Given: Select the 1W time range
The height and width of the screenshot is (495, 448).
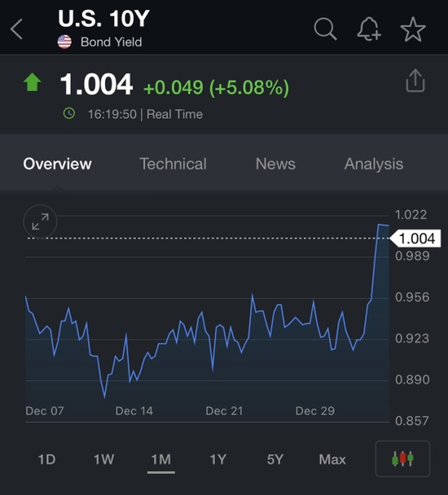Looking at the screenshot, I should pyautogui.click(x=103, y=459).
